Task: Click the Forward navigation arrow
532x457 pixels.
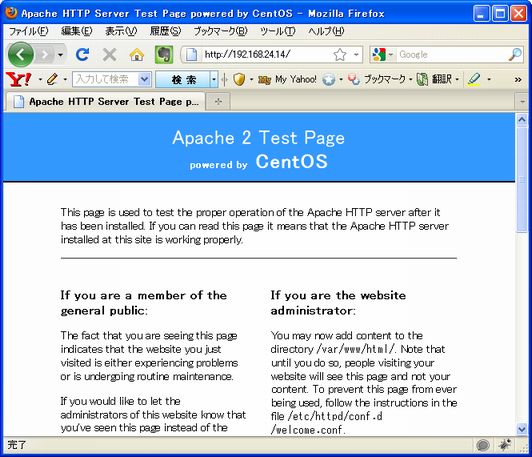Action: coord(45,54)
